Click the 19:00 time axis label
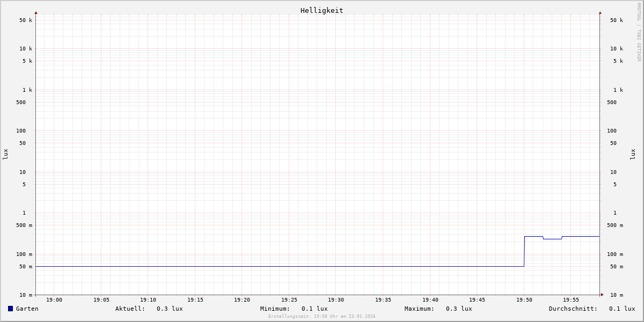Image resolution: width=644 pixels, height=322 pixels. pos(54,300)
